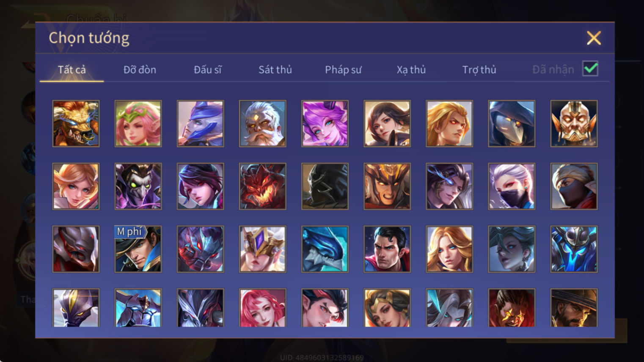Choose the hero marked 'M phí'
The height and width of the screenshot is (362, 644).
[x=138, y=249]
